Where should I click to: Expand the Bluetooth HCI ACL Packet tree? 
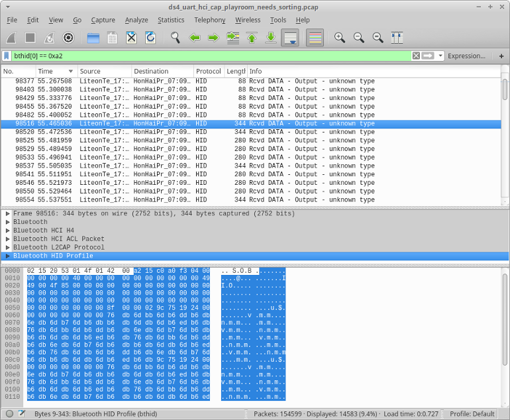[x=8, y=239]
